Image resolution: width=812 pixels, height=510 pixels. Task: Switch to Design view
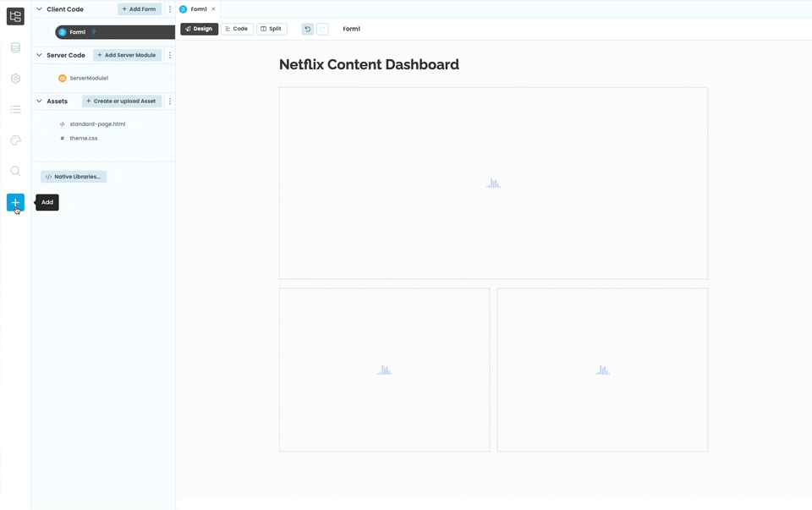[200, 29]
